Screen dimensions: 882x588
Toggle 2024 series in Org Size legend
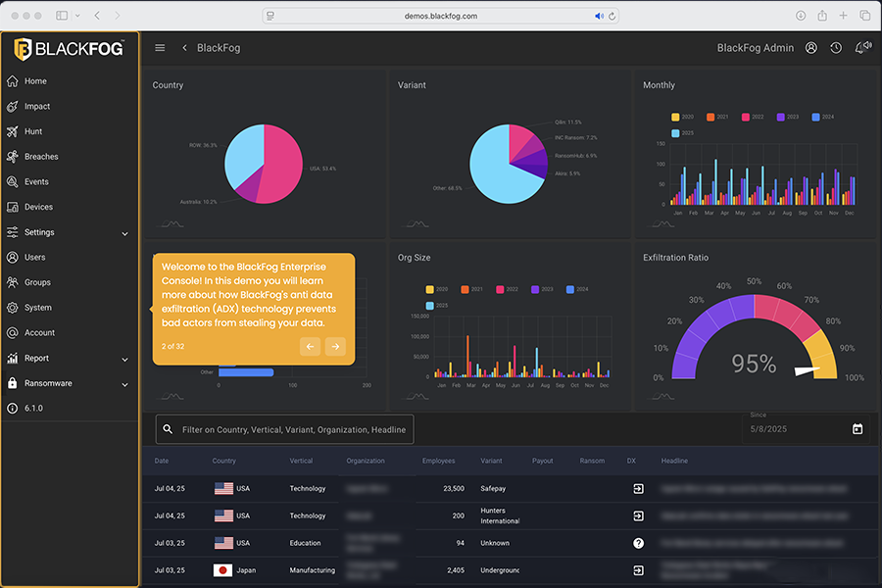577,289
